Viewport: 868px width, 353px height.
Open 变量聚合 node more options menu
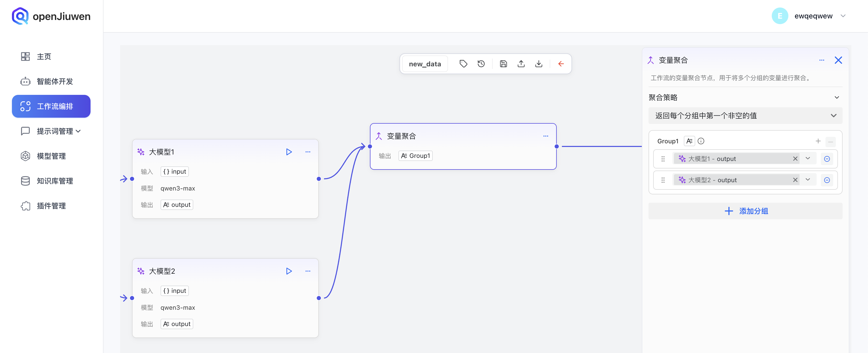(546, 136)
